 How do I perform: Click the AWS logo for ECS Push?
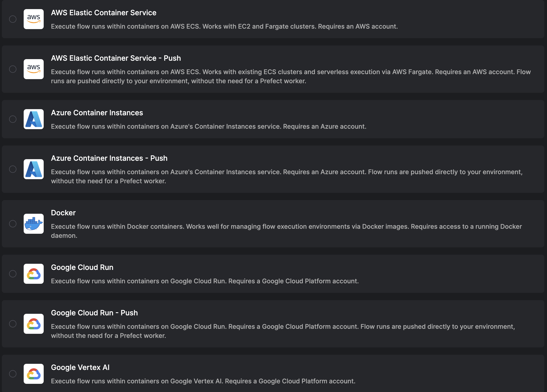[x=33, y=69]
